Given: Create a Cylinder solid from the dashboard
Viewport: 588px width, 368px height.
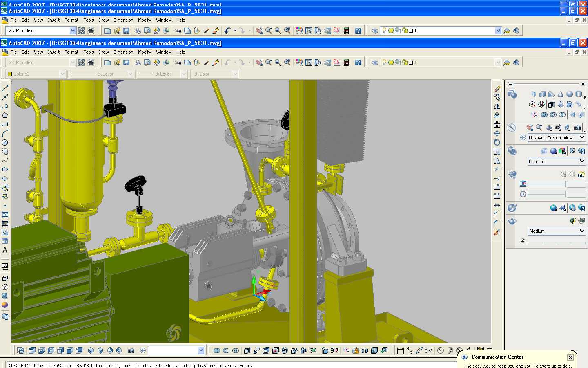Looking at the screenshot, I should (579, 94).
